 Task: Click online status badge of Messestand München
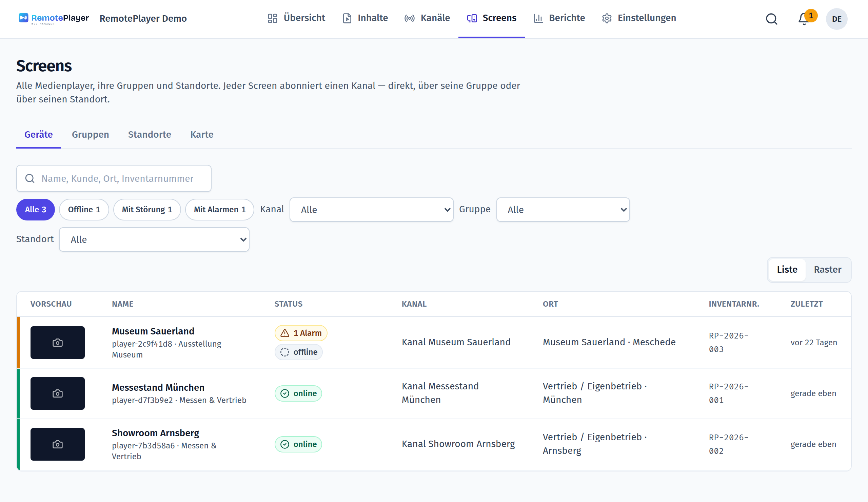click(x=298, y=393)
